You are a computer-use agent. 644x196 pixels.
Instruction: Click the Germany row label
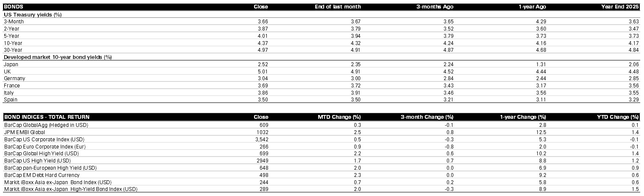(x=14, y=78)
